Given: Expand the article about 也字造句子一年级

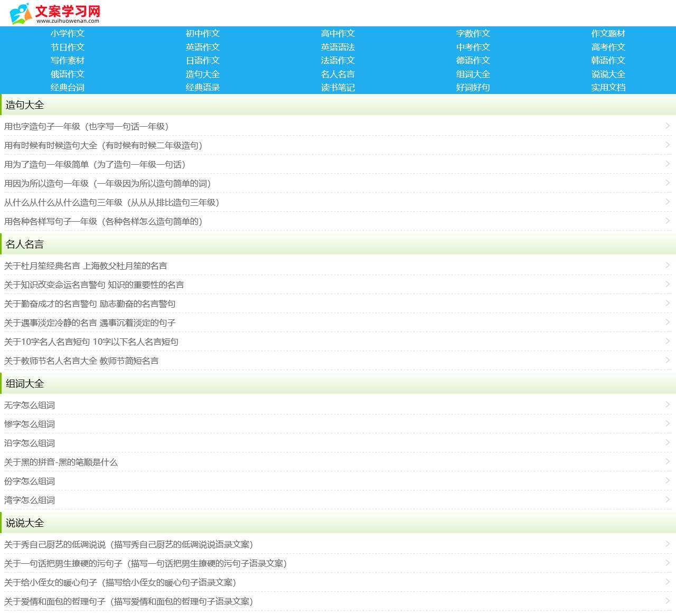Looking at the screenshot, I should [x=86, y=126].
